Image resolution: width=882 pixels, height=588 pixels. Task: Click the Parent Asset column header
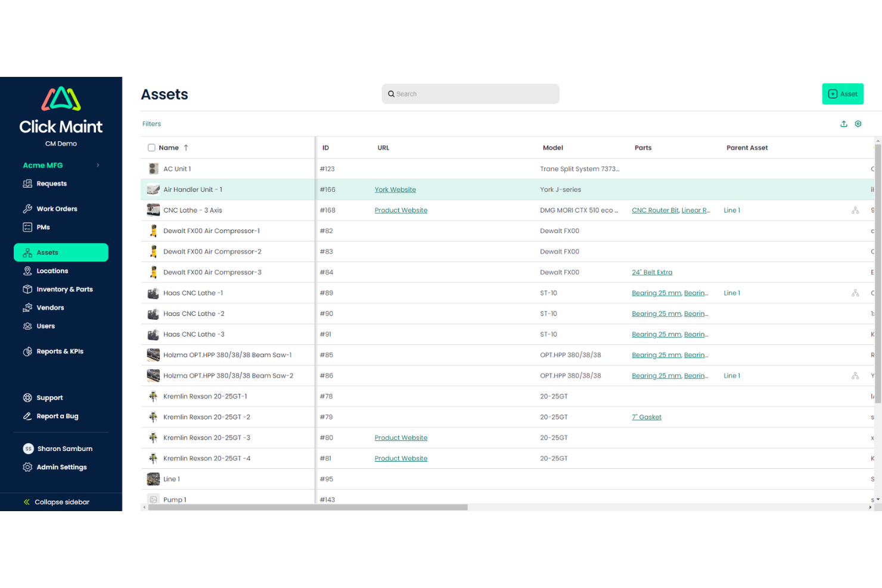[x=747, y=148]
